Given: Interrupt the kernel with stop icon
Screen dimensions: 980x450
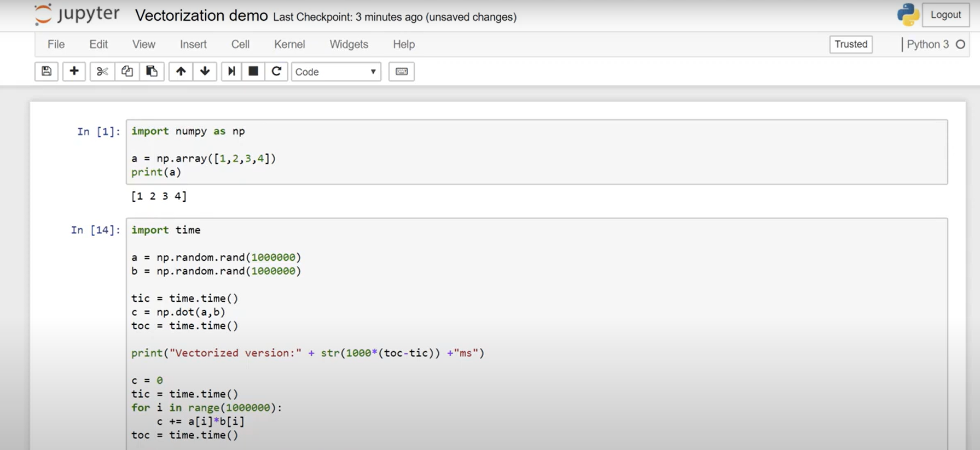Looking at the screenshot, I should tap(253, 72).
